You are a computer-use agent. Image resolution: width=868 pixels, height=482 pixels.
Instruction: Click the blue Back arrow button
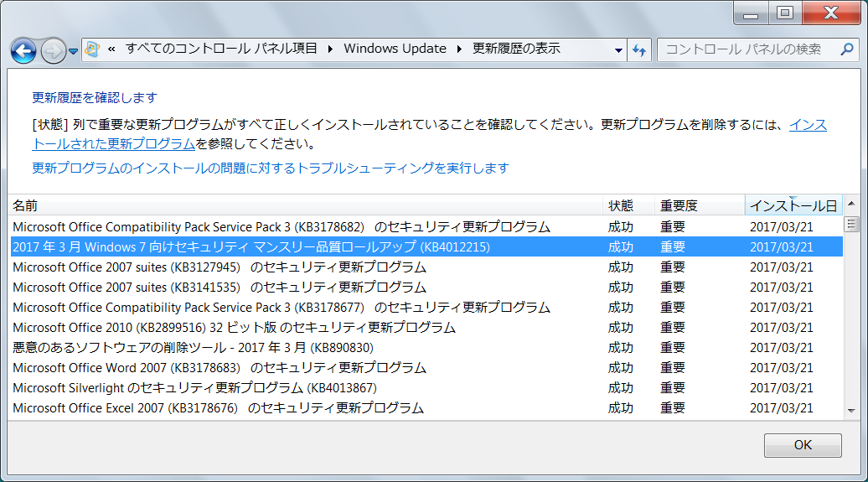coord(23,51)
